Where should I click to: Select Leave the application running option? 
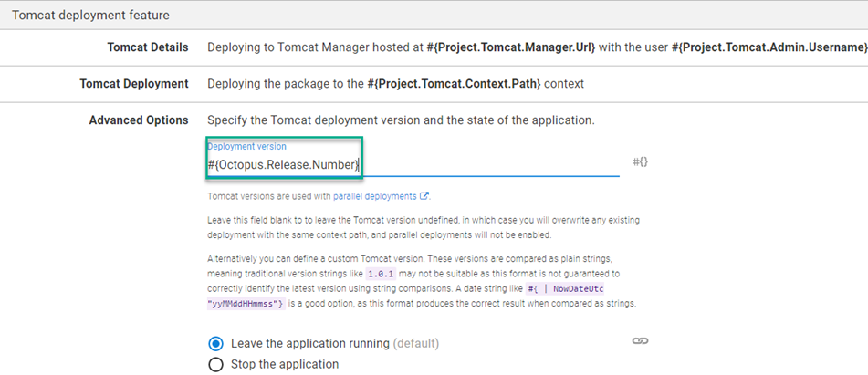click(215, 343)
